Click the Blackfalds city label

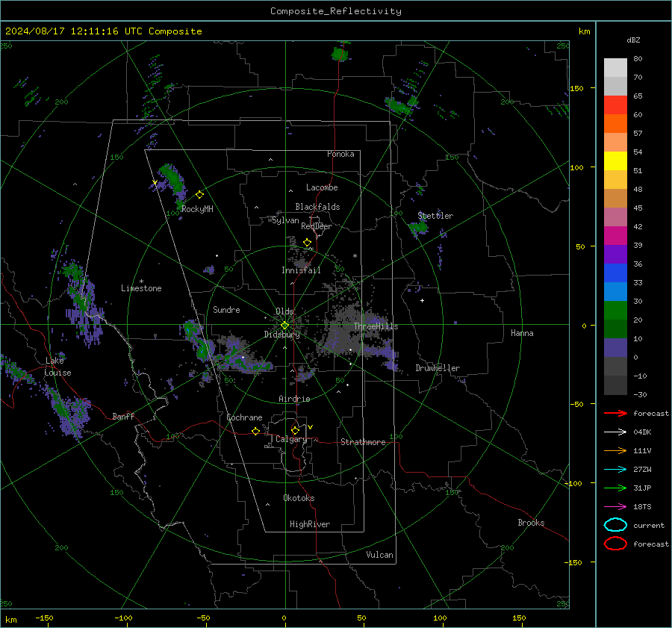pos(317,207)
